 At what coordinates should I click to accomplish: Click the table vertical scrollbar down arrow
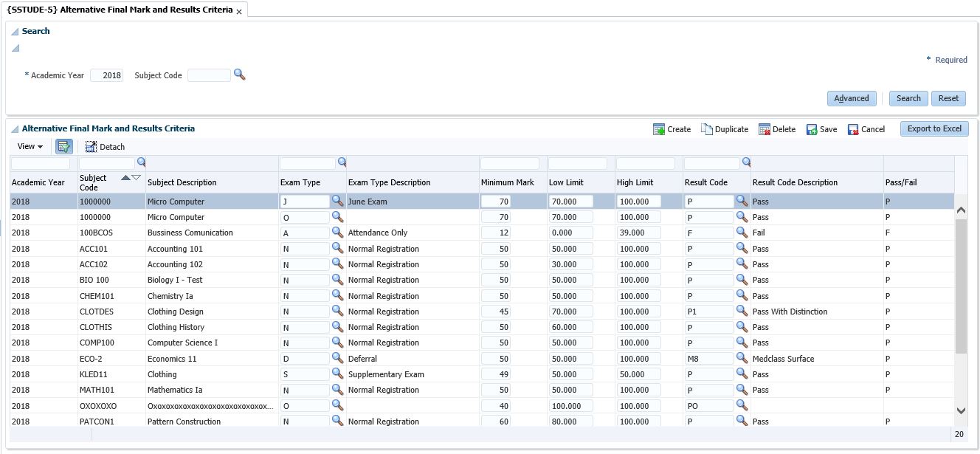[960, 410]
